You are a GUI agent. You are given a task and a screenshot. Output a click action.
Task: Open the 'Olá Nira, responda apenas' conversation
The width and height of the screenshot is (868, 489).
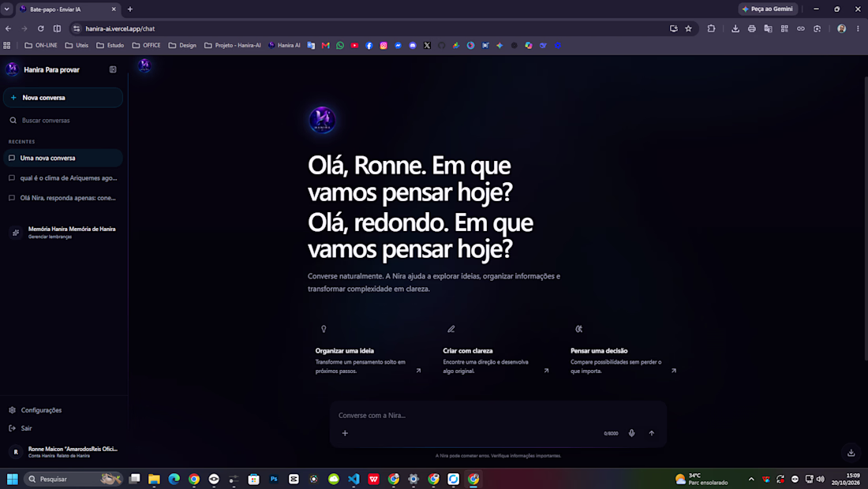coord(63,198)
